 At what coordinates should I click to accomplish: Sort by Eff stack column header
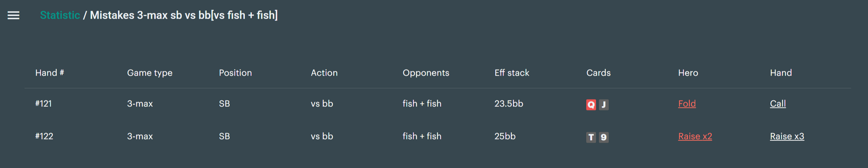point(512,73)
